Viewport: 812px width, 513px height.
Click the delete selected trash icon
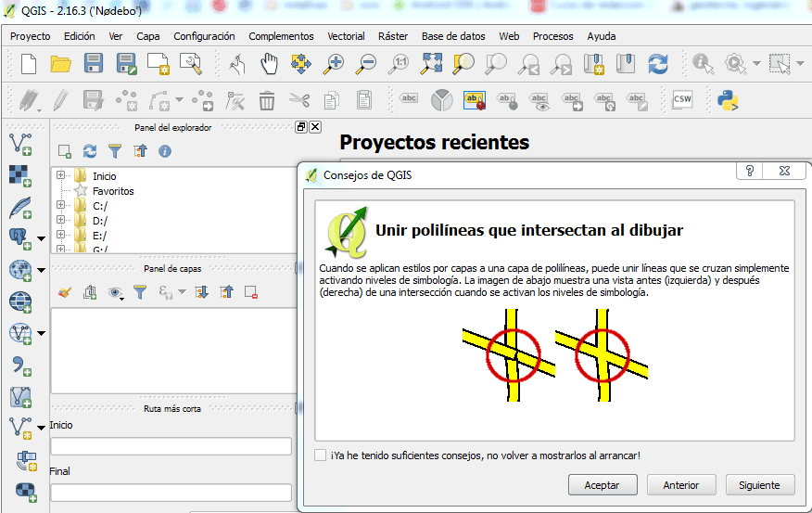point(267,100)
